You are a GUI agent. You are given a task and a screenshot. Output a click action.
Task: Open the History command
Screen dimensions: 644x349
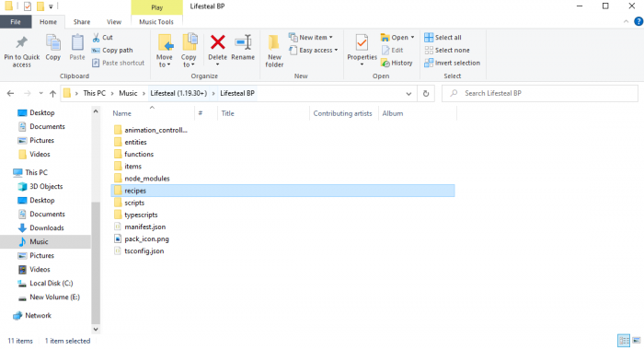[397, 63]
